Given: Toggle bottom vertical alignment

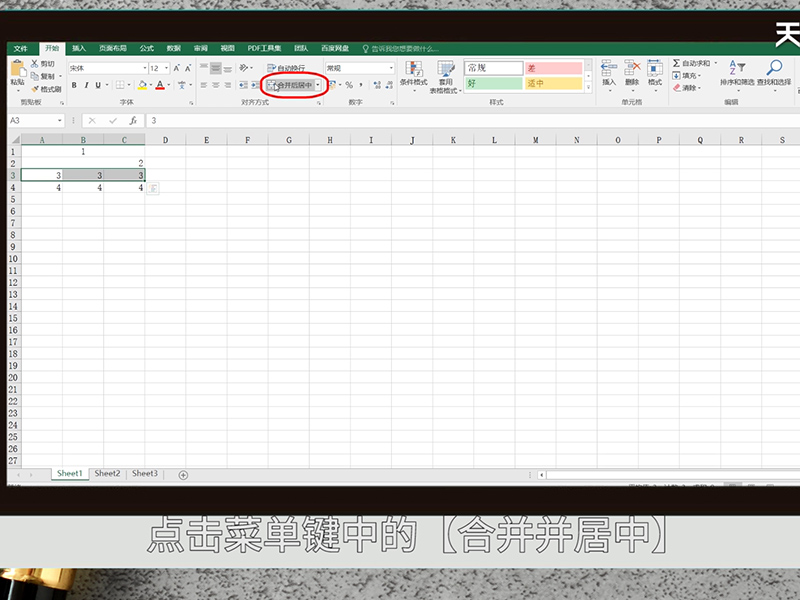Looking at the screenshot, I should [228, 68].
